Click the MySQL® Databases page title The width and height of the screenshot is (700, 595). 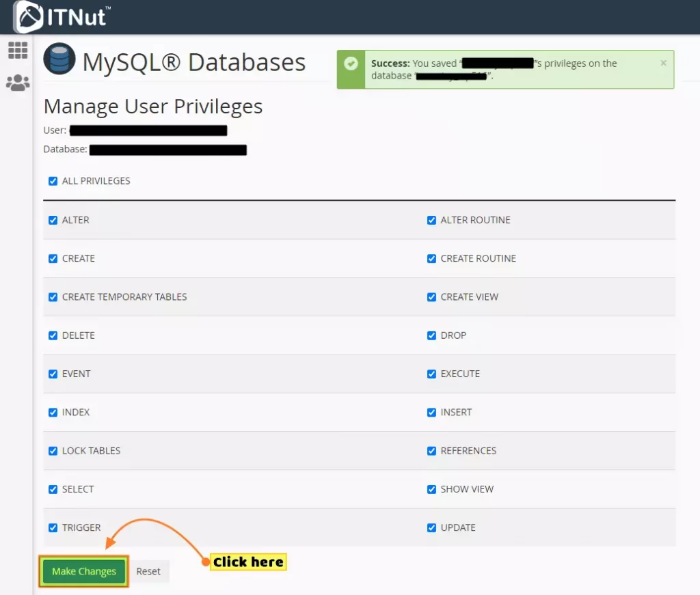coord(193,62)
